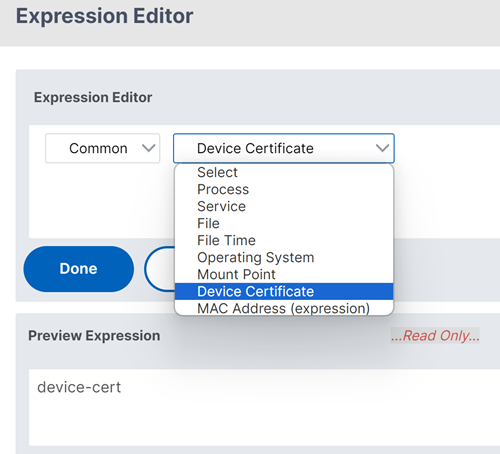The image size is (500, 454).
Task: Open the Common category dropdown
Action: pos(102,148)
